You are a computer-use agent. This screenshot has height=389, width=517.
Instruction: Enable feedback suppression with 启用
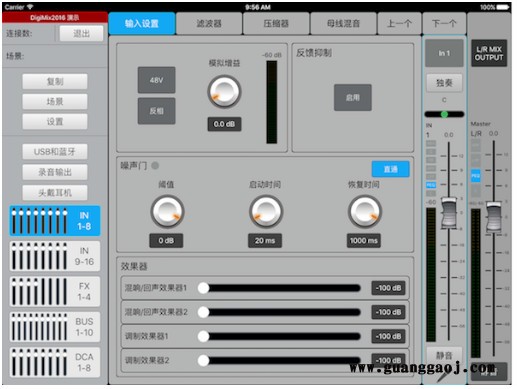click(x=353, y=97)
